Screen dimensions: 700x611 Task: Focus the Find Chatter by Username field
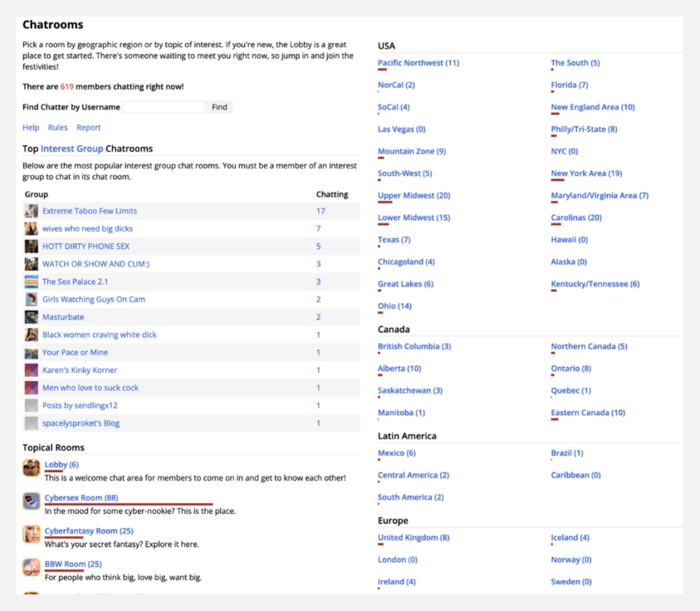point(164,107)
